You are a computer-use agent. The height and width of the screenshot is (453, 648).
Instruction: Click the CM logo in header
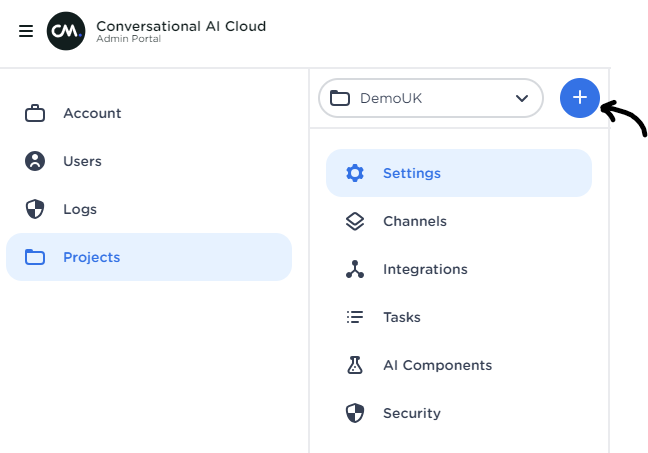click(x=66, y=31)
